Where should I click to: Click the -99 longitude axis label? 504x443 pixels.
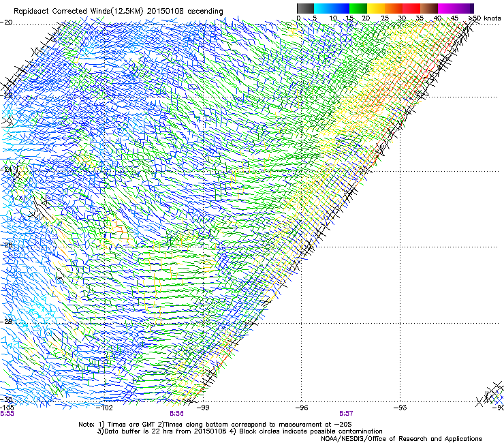click(x=203, y=408)
